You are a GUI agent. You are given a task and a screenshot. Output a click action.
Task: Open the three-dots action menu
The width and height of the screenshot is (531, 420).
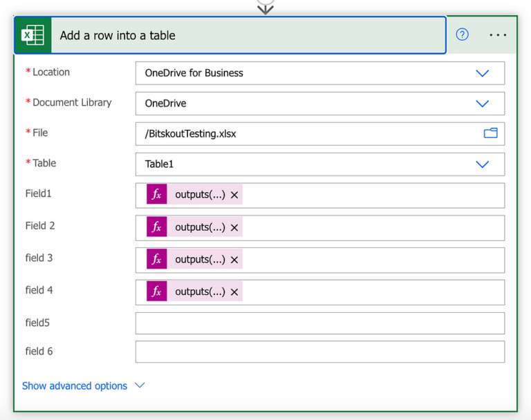pos(498,35)
